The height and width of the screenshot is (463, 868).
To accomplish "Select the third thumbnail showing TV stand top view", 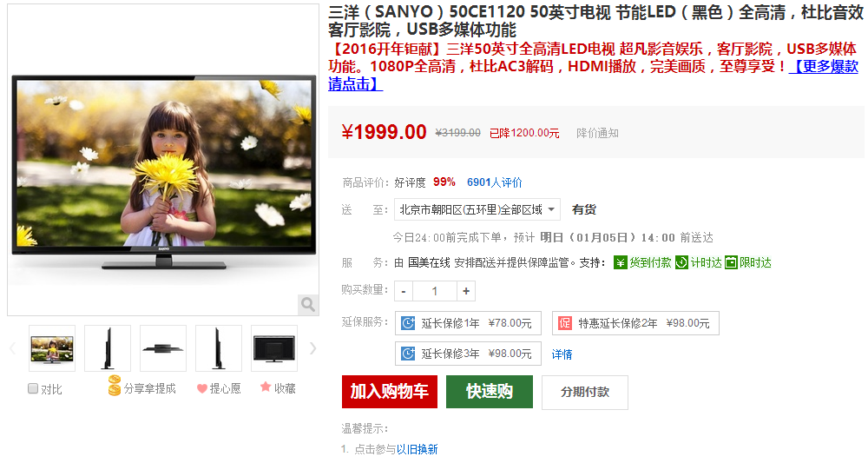I will point(163,348).
